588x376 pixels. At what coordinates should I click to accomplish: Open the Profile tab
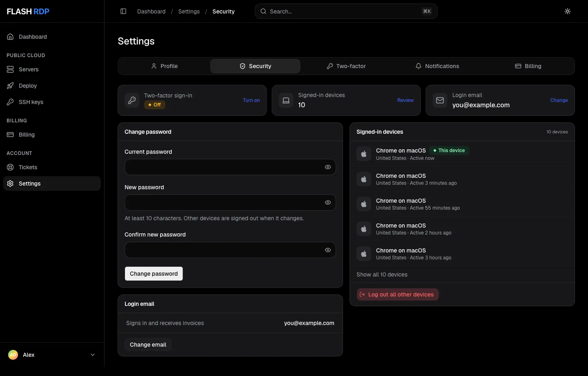[165, 66]
